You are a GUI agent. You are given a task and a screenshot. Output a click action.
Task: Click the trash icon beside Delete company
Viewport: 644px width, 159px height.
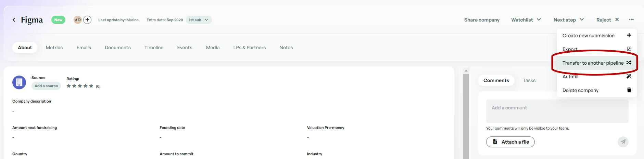click(629, 90)
